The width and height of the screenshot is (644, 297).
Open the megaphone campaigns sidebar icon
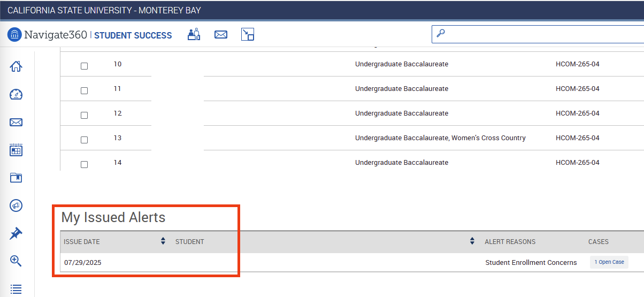[16, 205]
